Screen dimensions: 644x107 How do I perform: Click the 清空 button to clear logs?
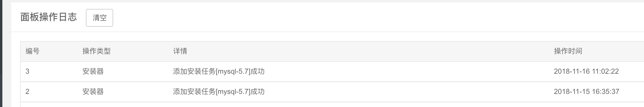pos(100,18)
